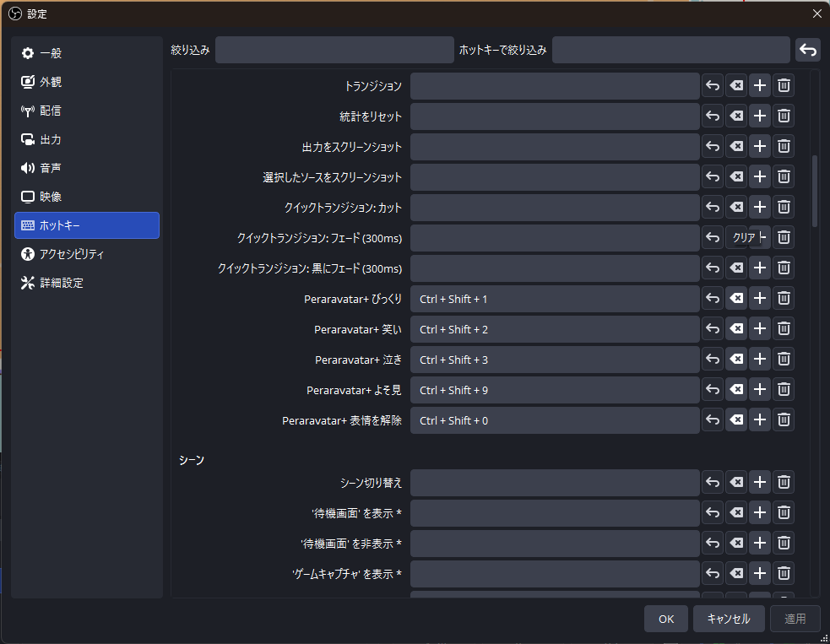Viewport: 830px width, 644px height.
Task: Add another 統計をリセット hotkey
Action: 760,116
